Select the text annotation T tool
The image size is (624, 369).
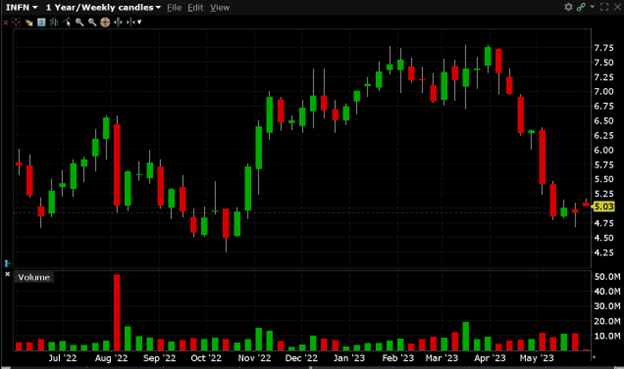(41, 22)
